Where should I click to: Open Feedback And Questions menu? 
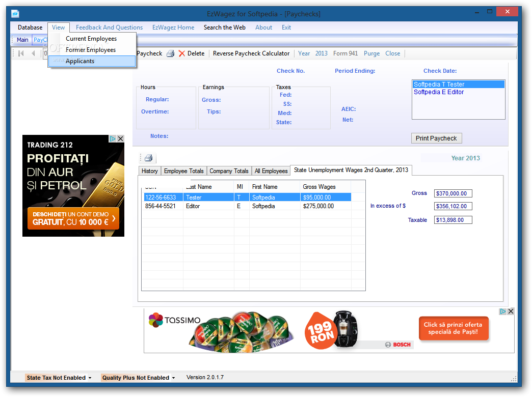click(109, 27)
